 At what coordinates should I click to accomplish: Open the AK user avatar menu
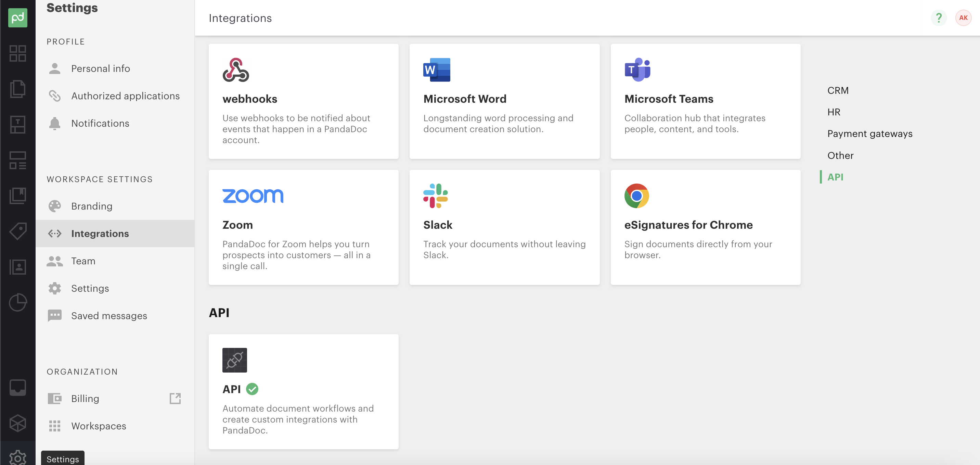[963, 17]
